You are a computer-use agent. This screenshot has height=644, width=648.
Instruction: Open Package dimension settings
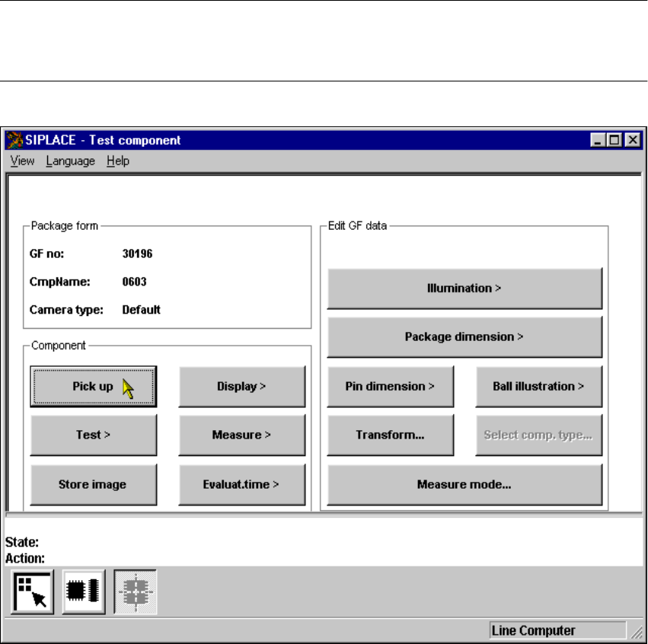tap(464, 337)
